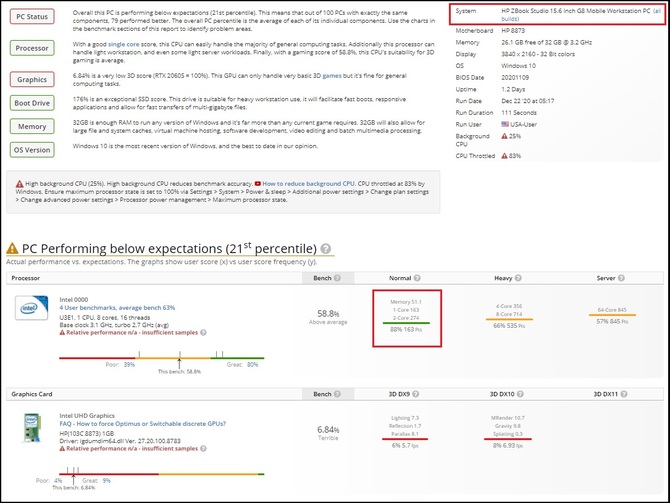670x503 pixels.
Task: Click the 6% 5.7 fps DX9 score
Action: pos(405,446)
